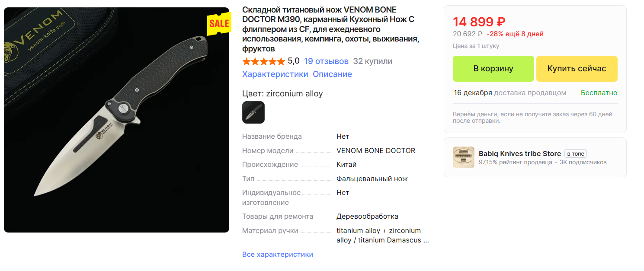Viewport: 644px width, 271px height.
Task: Open the Babiq Knives store logo
Action: (x=463, y=157)
